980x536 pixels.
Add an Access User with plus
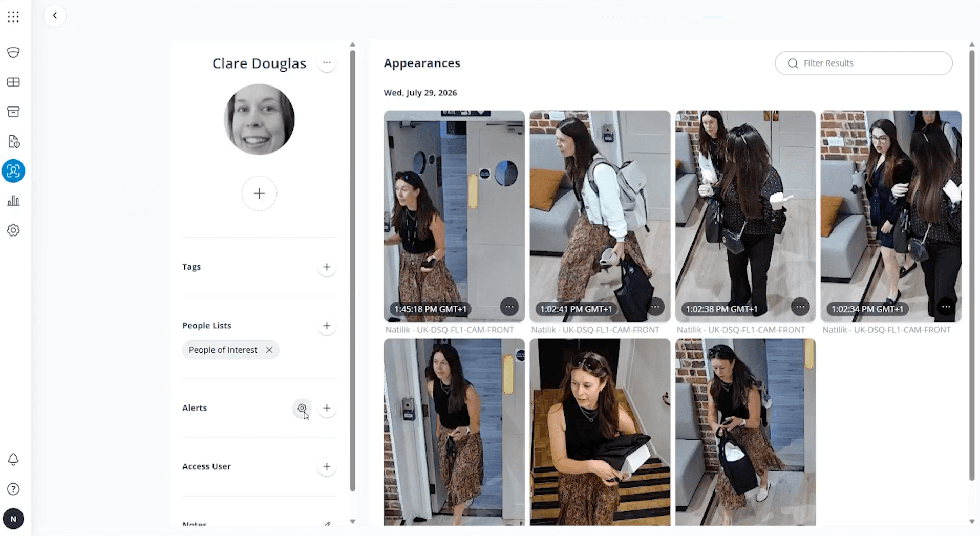click(327, 466)
